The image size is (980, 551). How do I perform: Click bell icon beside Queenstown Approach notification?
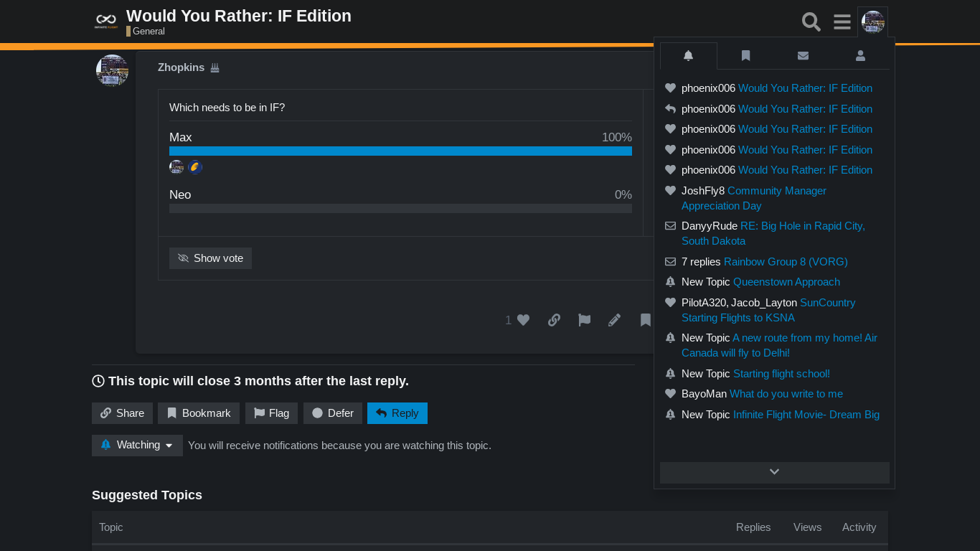(670, 282)
